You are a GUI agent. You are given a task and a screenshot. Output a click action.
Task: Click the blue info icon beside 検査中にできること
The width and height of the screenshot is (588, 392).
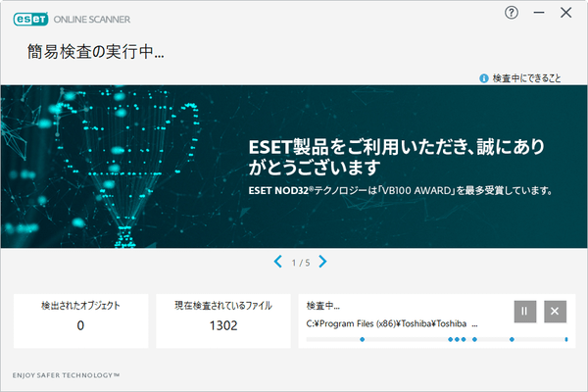point(484,78)
